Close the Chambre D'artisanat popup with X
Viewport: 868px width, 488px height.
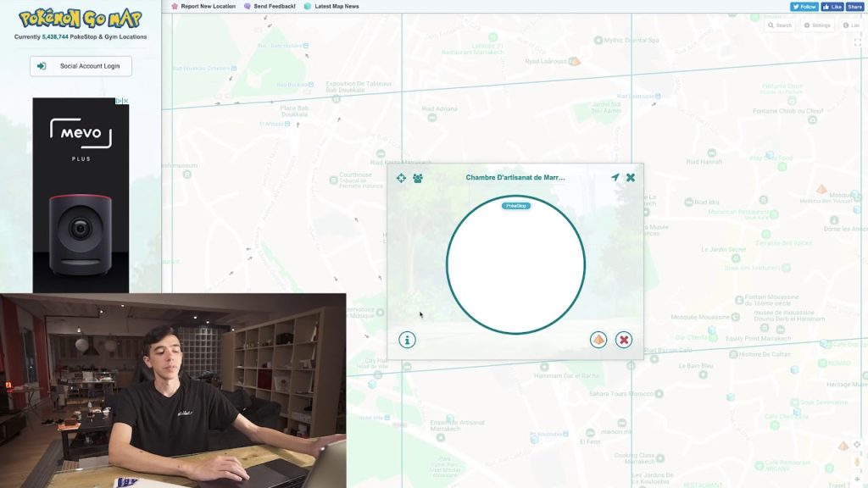[x=631, y=178]
